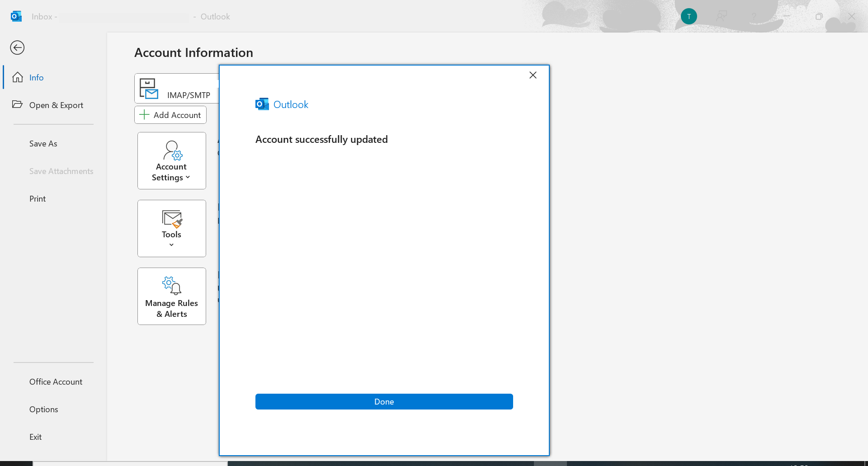This screenshot has width=868, height=466.
Task: Click the Outlook app icon in title bar
Action: pyautogui.click(x=16, y=16)
